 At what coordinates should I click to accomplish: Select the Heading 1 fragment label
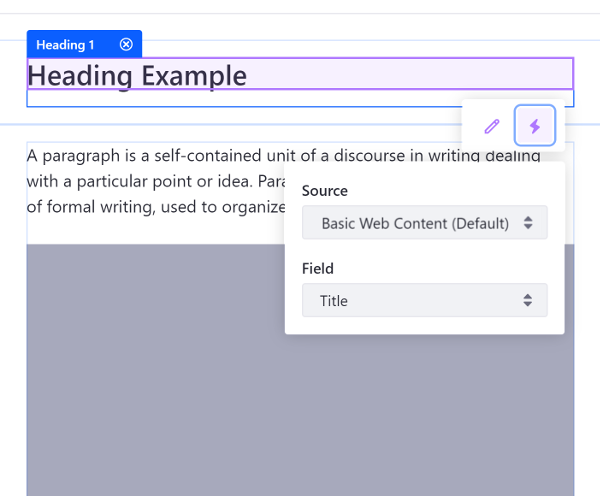pyautogui.click(x=65, y=45)
